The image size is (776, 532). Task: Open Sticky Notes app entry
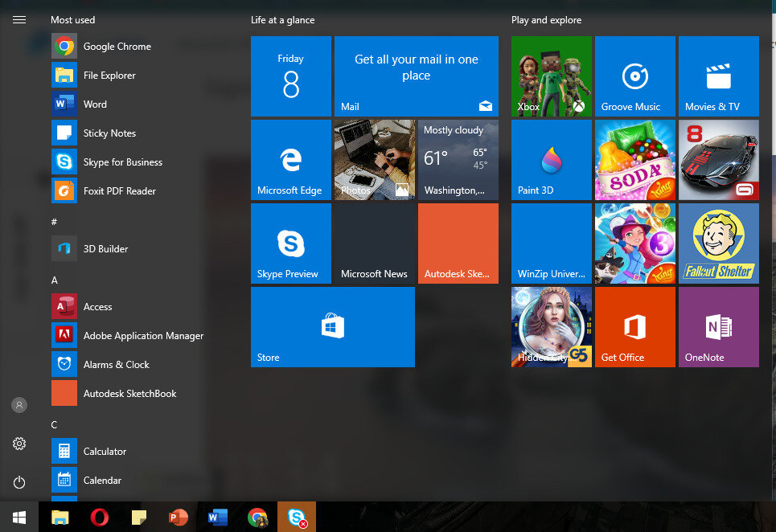click(129, 133)
